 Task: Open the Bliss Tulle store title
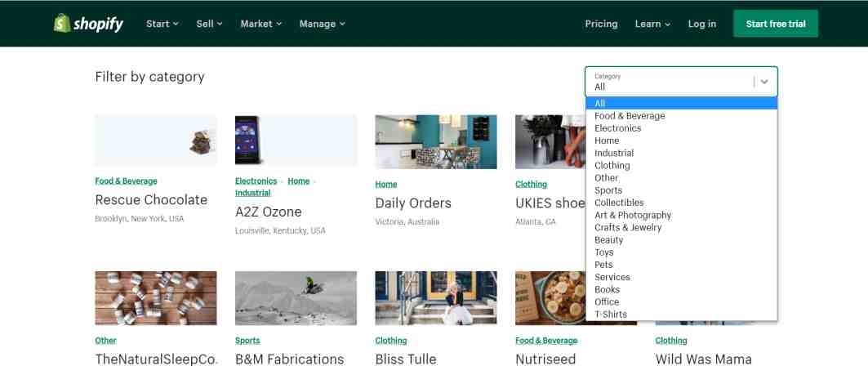pyautogui.click(x=406, y=359)
